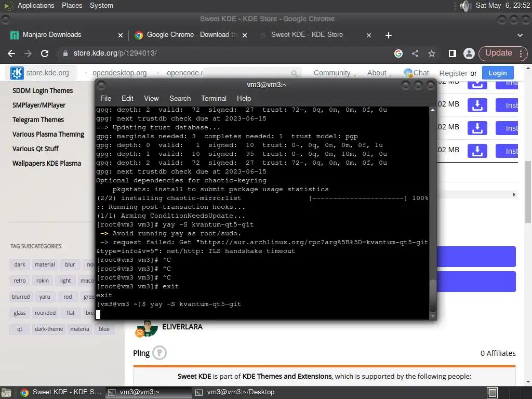Open a new Chrome tab
This screenshot has height=399, width=532.
click(389, 35)
